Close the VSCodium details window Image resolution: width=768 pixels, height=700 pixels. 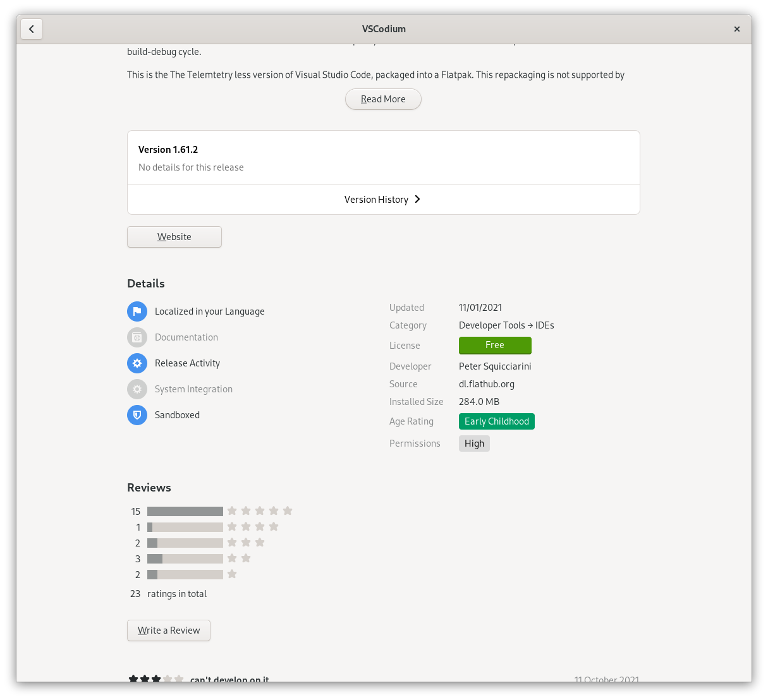click(x=737, y=29)
